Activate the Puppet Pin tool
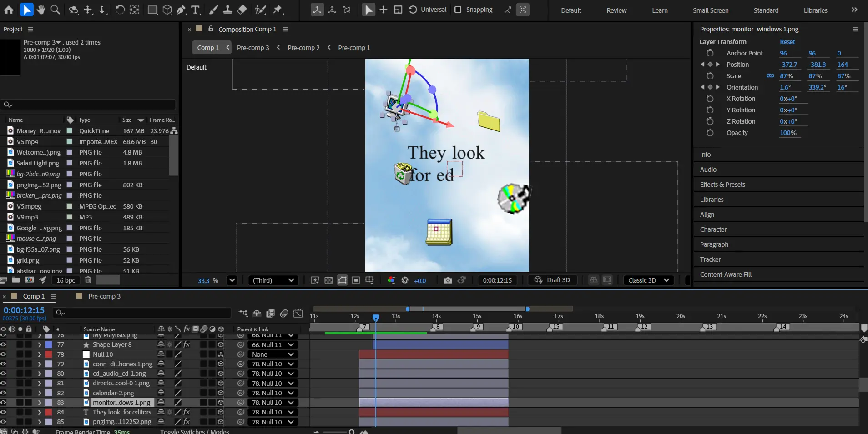The image size is (868, 434). point(278,10)
